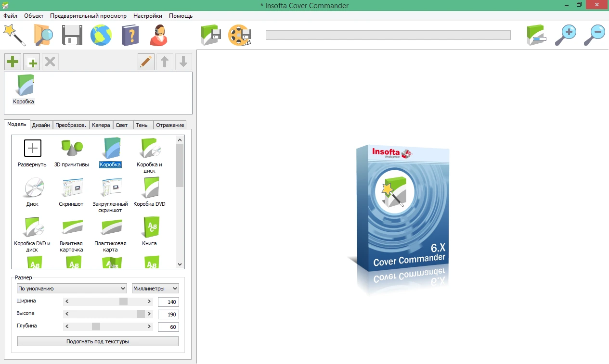Save animation film reel icon
609x364 pixels.
pyautogui.click(x=240, y=35)
